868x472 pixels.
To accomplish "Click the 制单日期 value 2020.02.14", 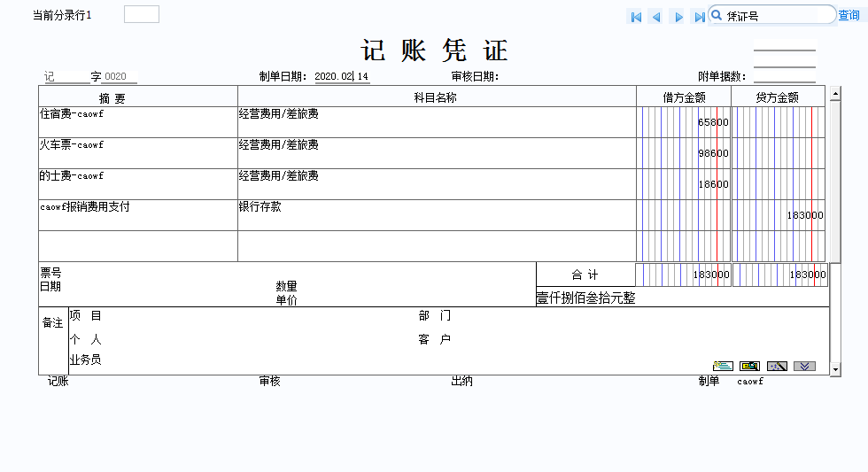I will tap(342, 76).
